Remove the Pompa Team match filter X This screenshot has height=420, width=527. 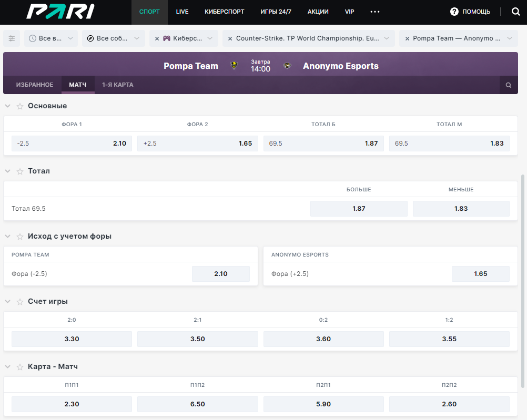[x=407, y=39]
